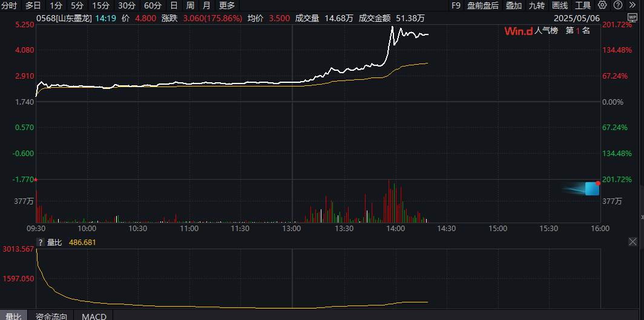Click the red star marker on price axis
The image size is (644, 320).
[x=36, y=180]
